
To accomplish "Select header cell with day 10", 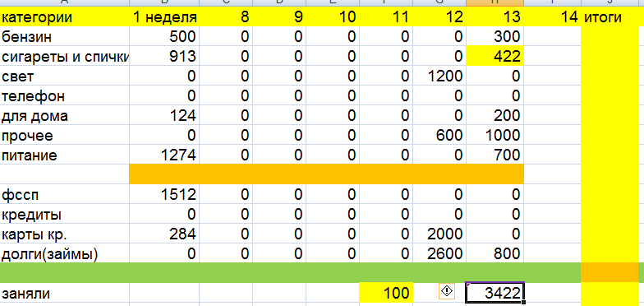I will click(333, 16).
